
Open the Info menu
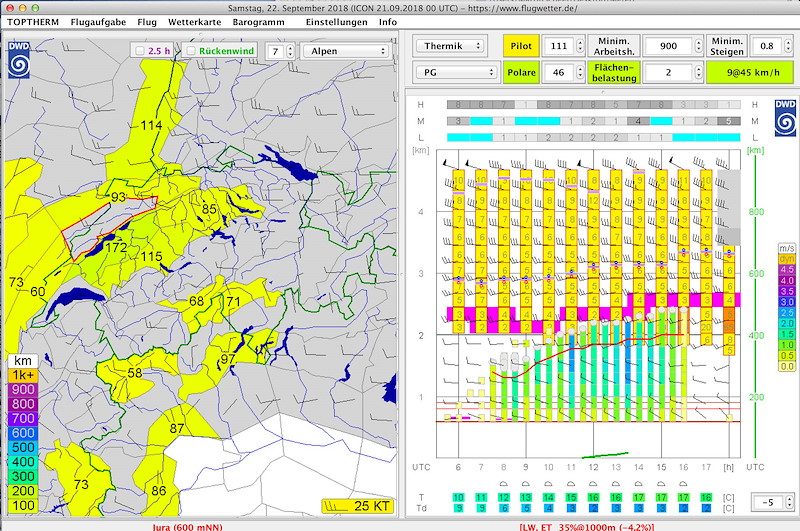tap(388, 22)
